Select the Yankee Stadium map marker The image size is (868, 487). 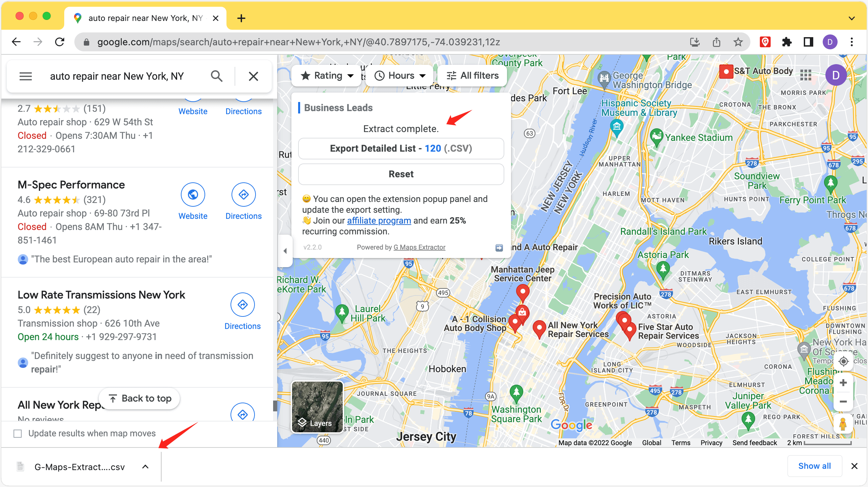click(x=656, y=138)
